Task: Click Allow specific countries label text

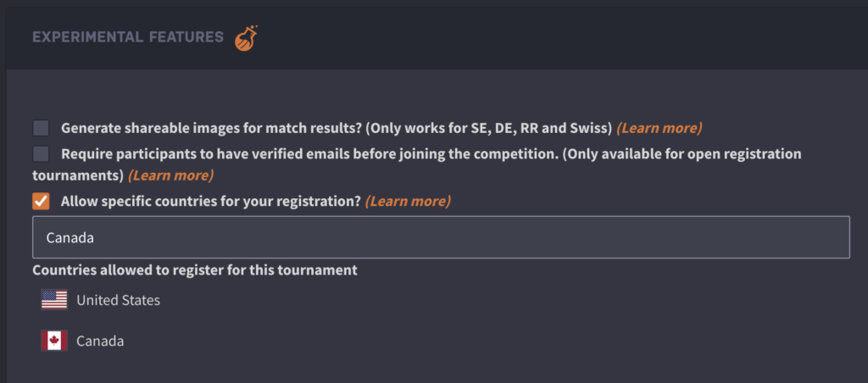Action: (211, 202)
